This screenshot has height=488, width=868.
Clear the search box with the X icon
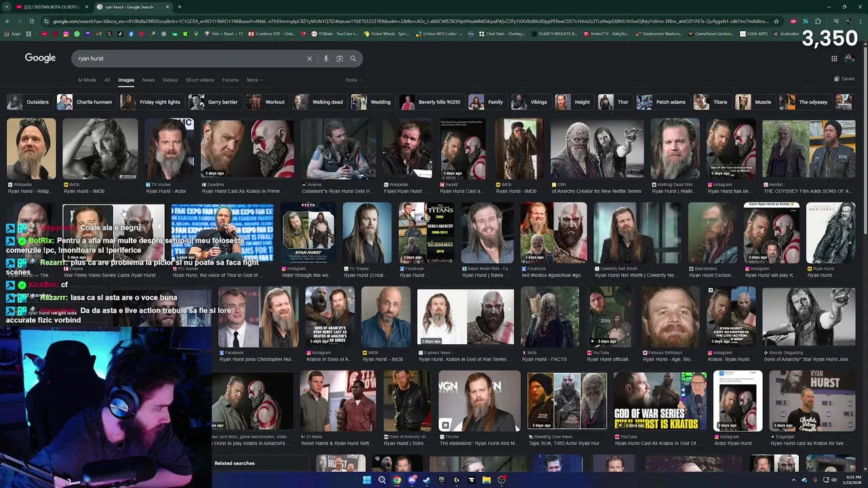tap(309, 58)
